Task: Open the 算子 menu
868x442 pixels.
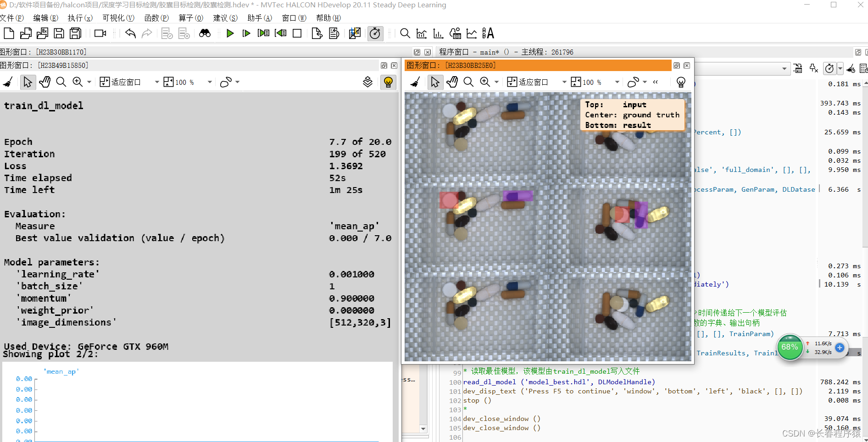Action: pyautogui.click(x=191, y=18)
